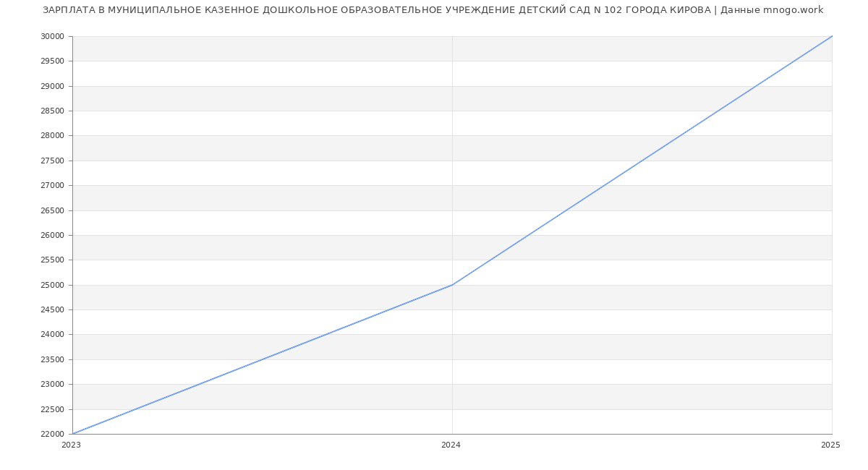Click the 24500 y-axis label

52,310
